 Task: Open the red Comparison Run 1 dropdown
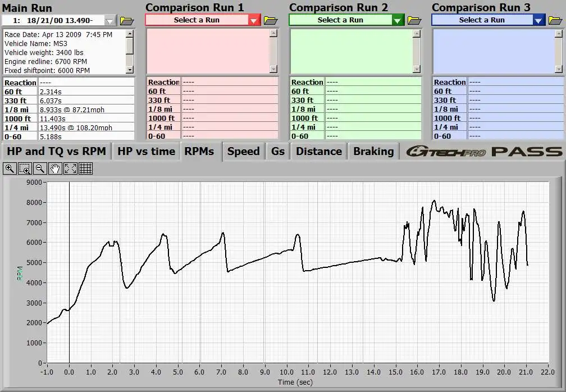[x=254, y=20]
